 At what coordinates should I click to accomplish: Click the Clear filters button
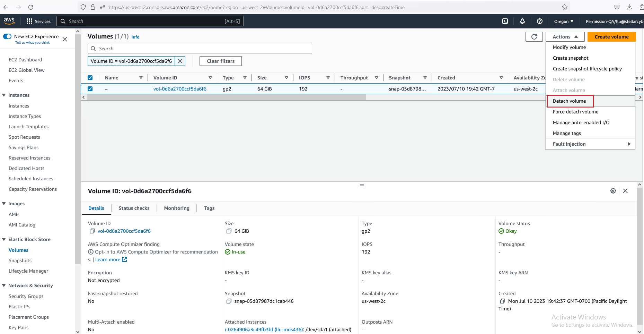point(221,61)
